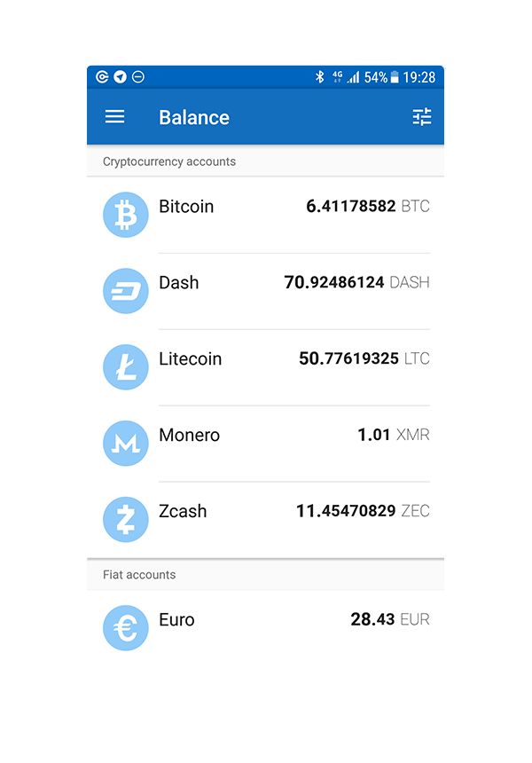Open the hamburger navigation menu
532x763 pixels.
point(114,117)
